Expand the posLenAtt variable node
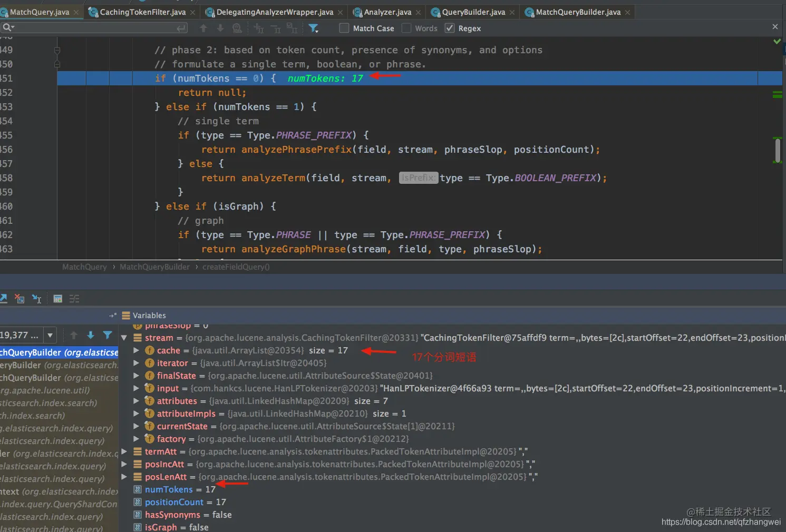 click(x=124, y=477)
